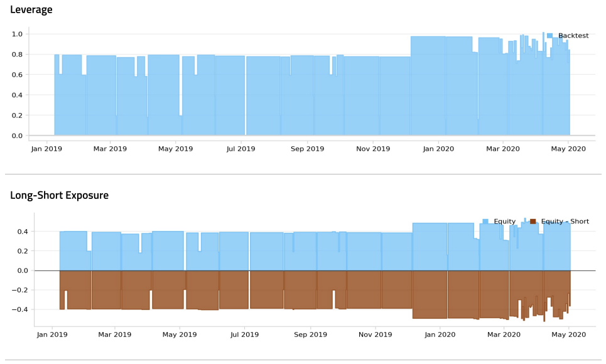Image resolution: width=606 pixels, height=364 pixels.
Task: Select the Leverage chart title
Action: (x=31, y=9)
